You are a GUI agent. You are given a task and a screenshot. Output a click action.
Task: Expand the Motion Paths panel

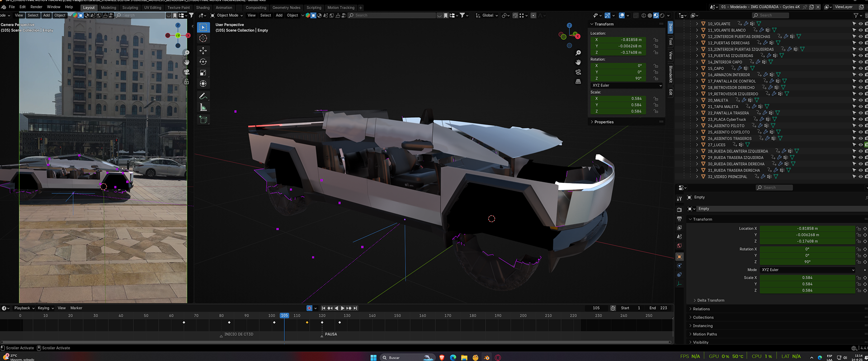point(705,334)
